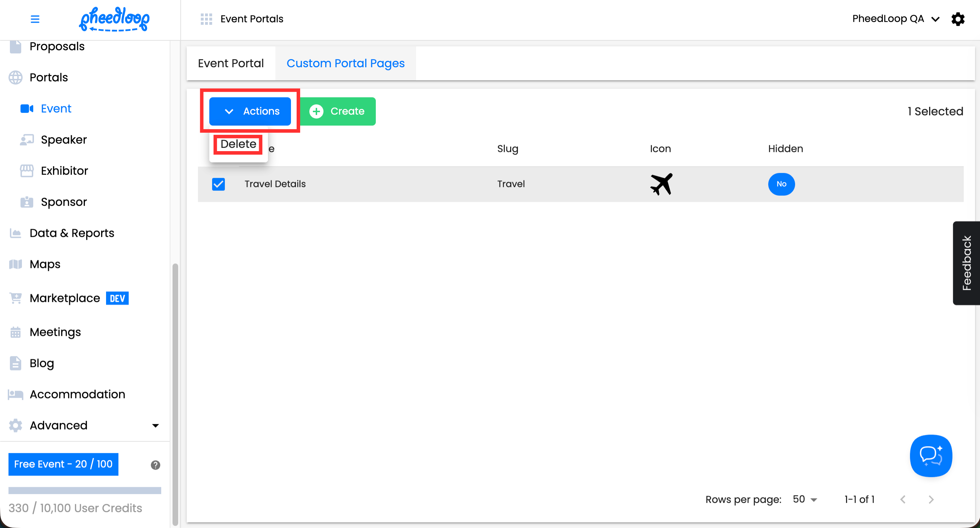Switch to the Event Portal tab

pyautogui.click(x=231, y=63)
